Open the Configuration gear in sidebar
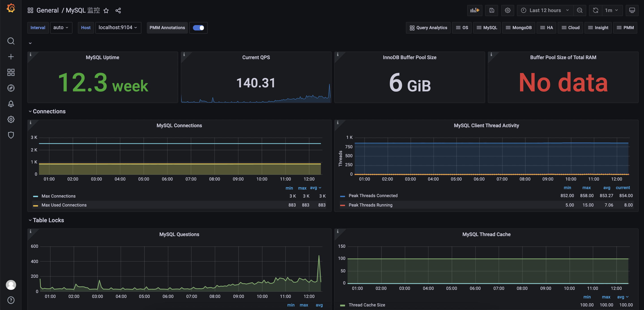644x310 pixels. (x=11, y=119)
